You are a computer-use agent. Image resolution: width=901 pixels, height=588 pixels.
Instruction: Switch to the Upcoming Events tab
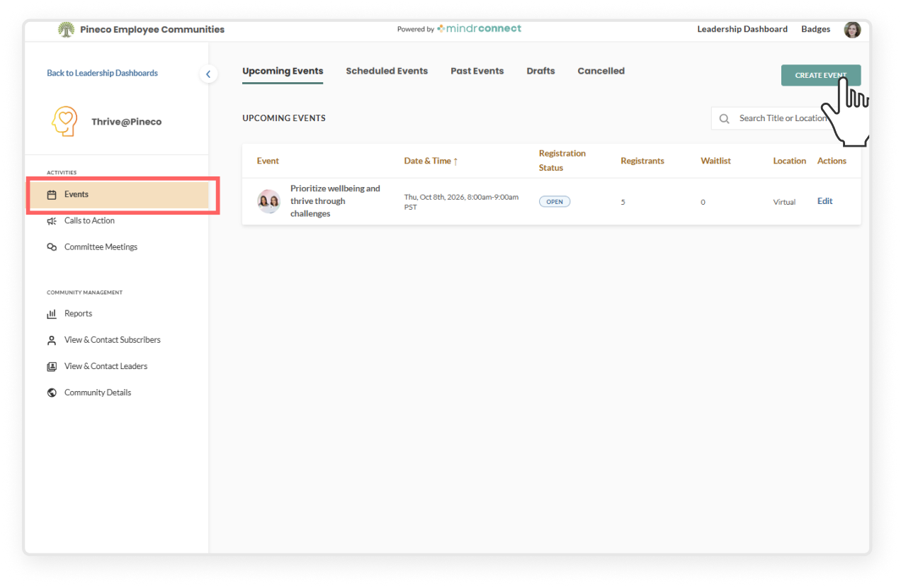pyautogui.click(x=283, y=71)
